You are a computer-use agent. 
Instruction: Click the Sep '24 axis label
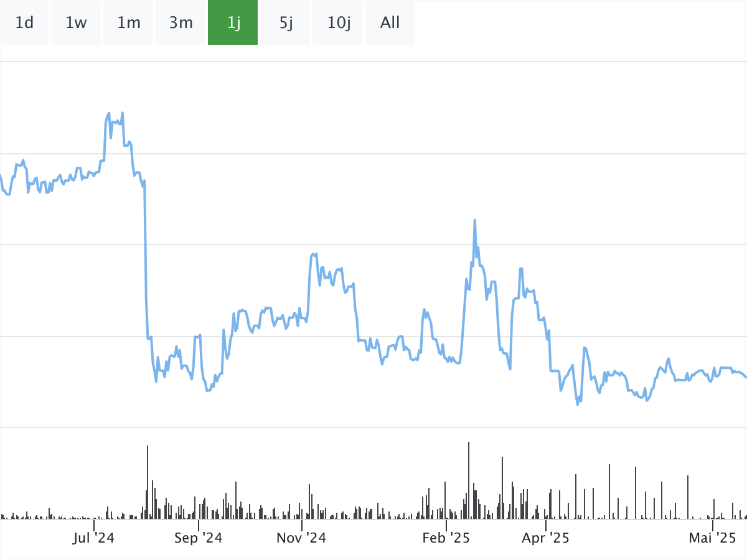198,538
